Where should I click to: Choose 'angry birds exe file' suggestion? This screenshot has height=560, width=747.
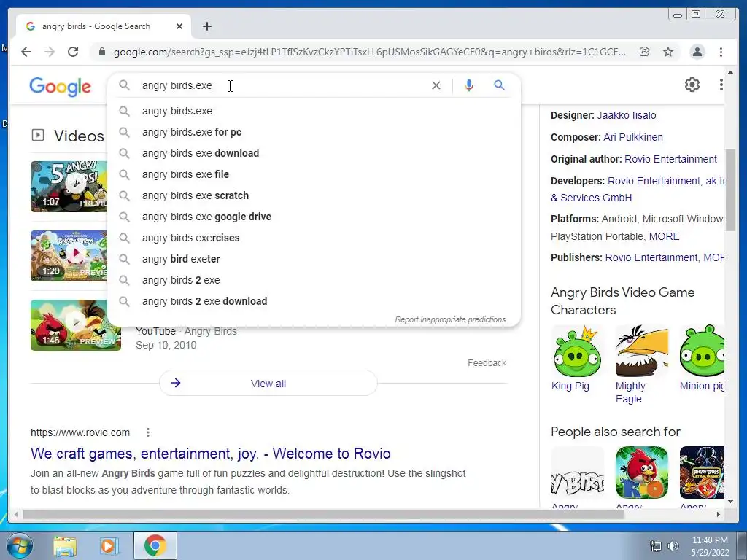point(314,174)
